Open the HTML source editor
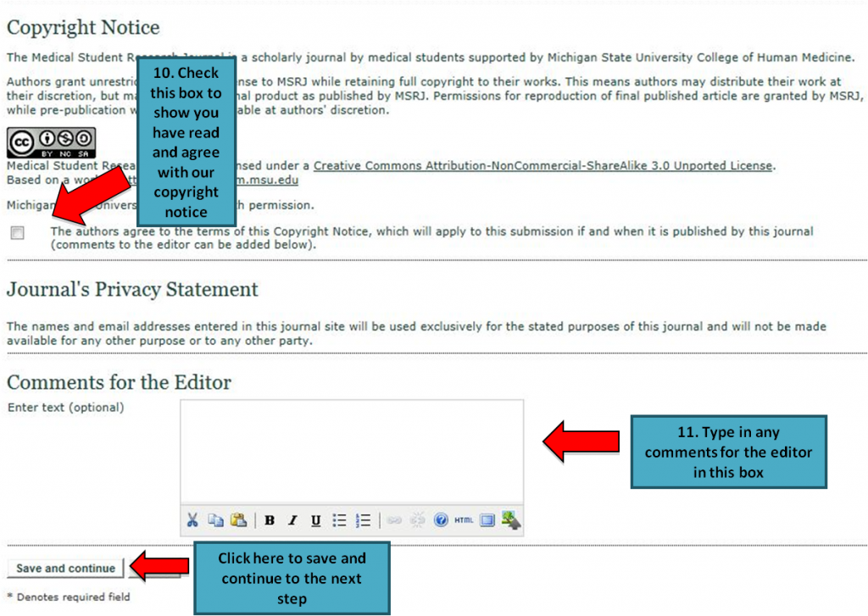The height and width of the screenshot is (616, 868). click(x=464, y=520)
